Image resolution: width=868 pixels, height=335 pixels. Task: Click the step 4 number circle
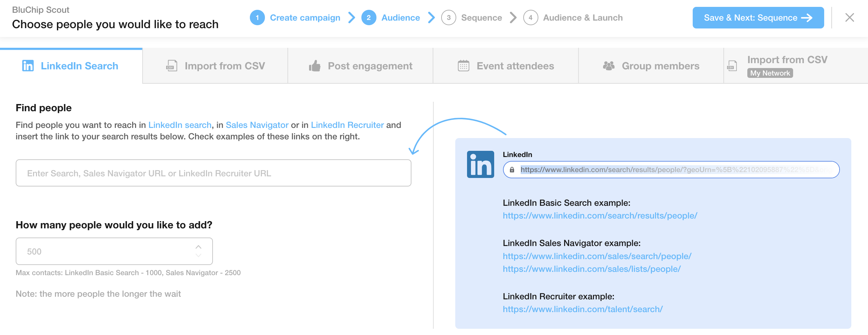coord(530,18)
